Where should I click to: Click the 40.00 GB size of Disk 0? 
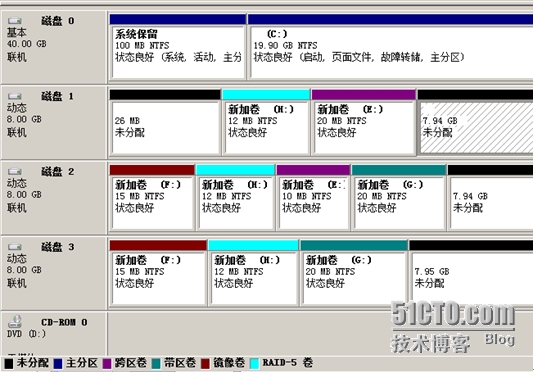27,44
